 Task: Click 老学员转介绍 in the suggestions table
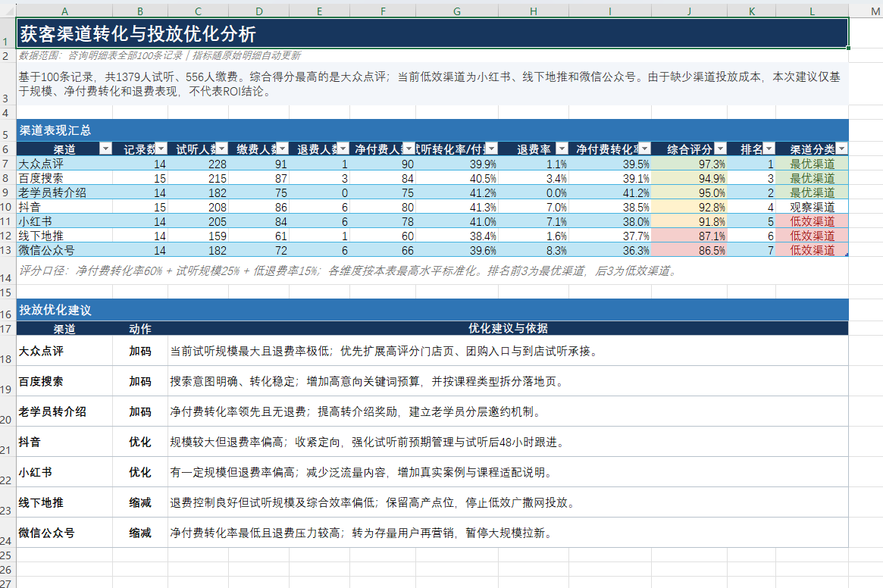click(x=64, y=411)
